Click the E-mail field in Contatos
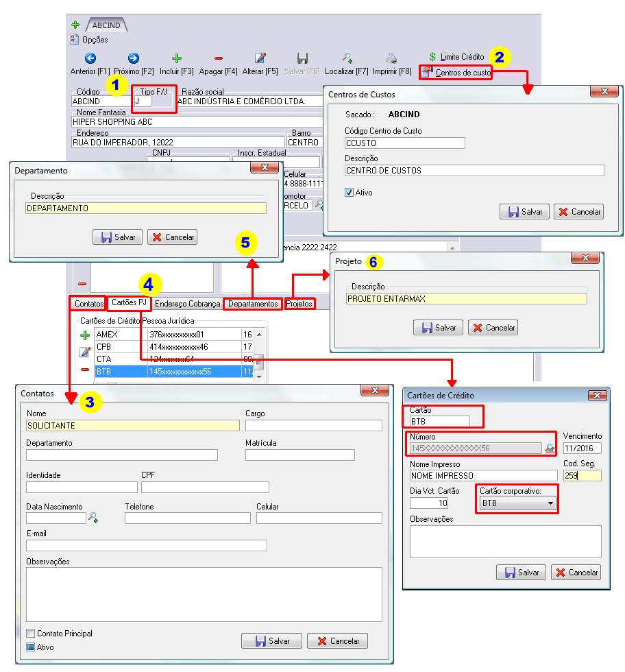Image resolution: width=625 pixels, height=672 pixels. [x=147, y=546]
